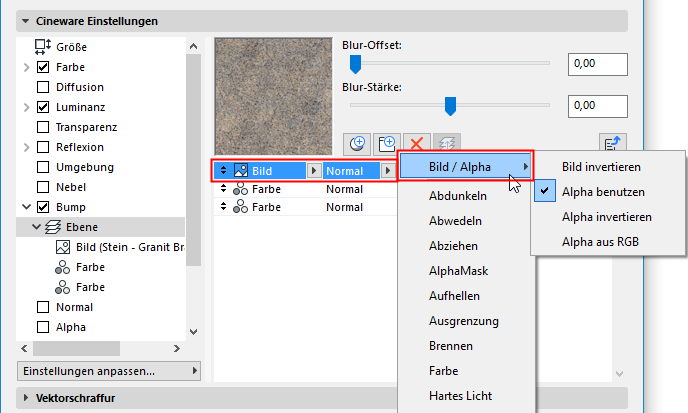Click the granite texture preview thumbnail

(273, 96)
